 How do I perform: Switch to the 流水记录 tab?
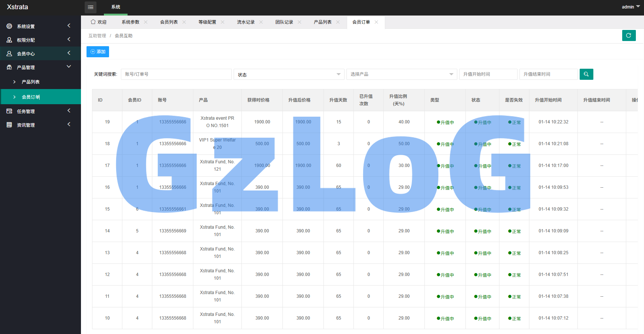pyautogui.click(x=245, y=22)
